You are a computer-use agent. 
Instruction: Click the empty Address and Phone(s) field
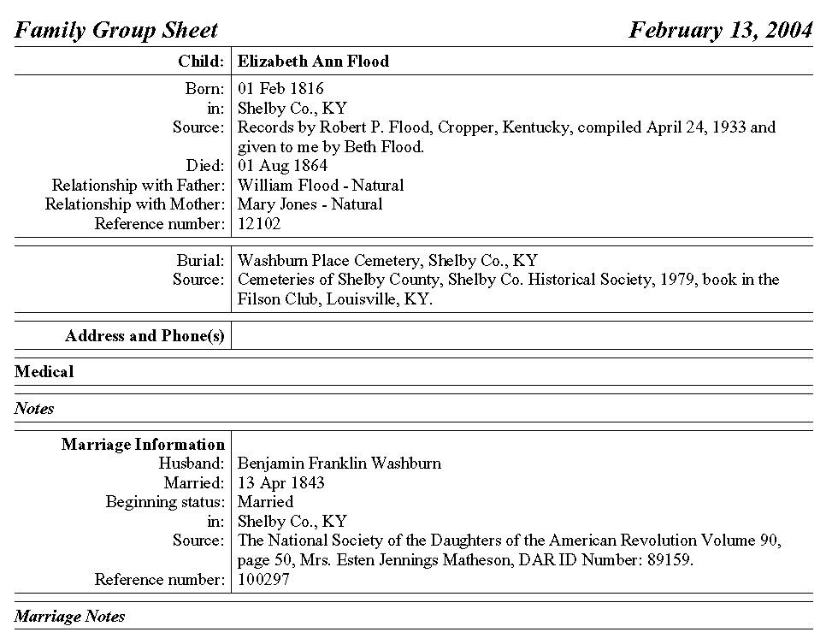tap(522, 336)
